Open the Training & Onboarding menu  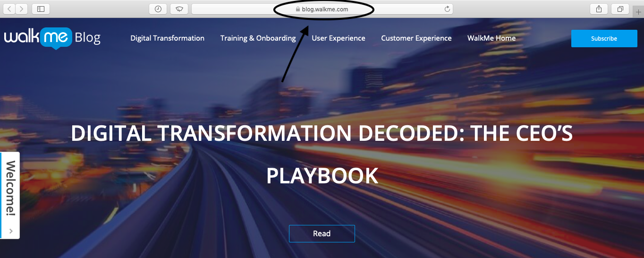click(x=258, y=38)
